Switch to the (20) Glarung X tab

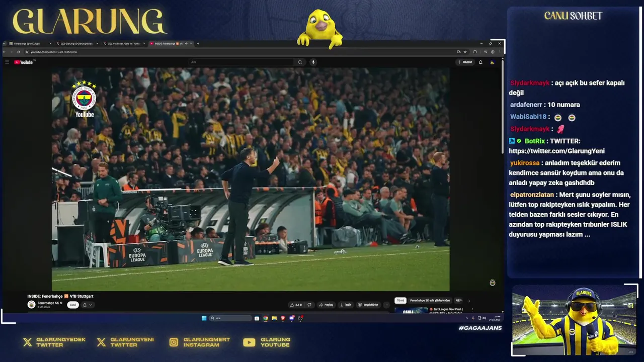[76, 44]
